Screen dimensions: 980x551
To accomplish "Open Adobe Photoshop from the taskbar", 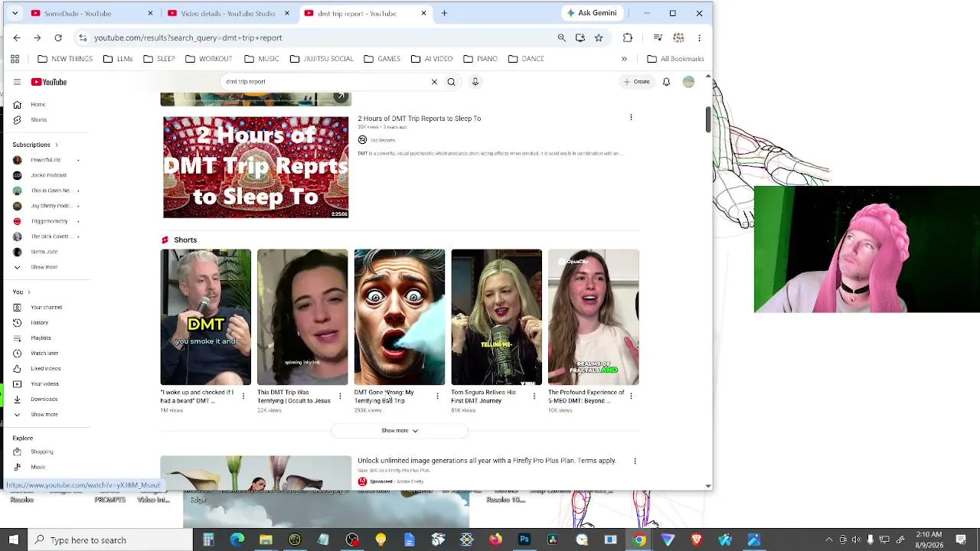I will [524, 540].
